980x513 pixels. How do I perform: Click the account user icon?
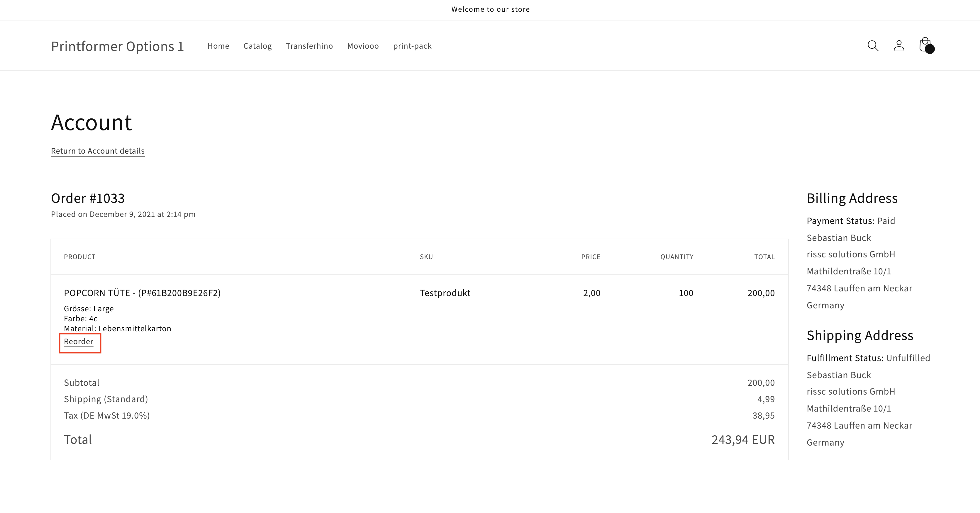point(898,46)
